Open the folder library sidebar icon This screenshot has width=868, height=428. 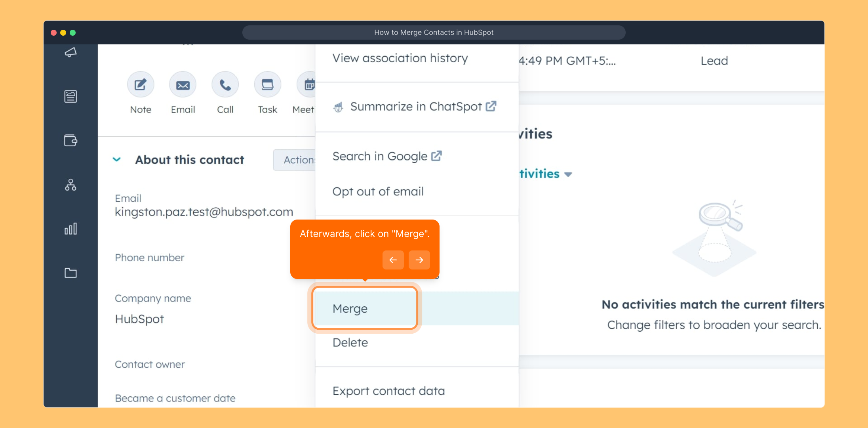click(70, 273)
